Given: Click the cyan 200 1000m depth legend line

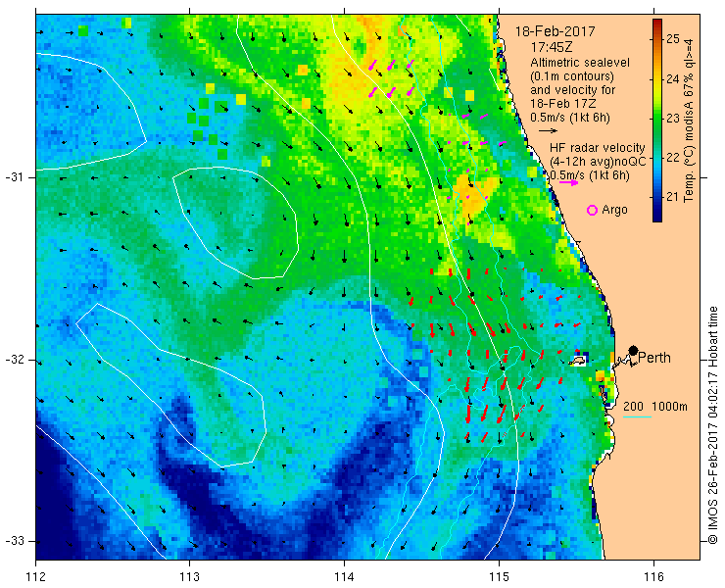Looking at the screenshot, I should 637,417.
